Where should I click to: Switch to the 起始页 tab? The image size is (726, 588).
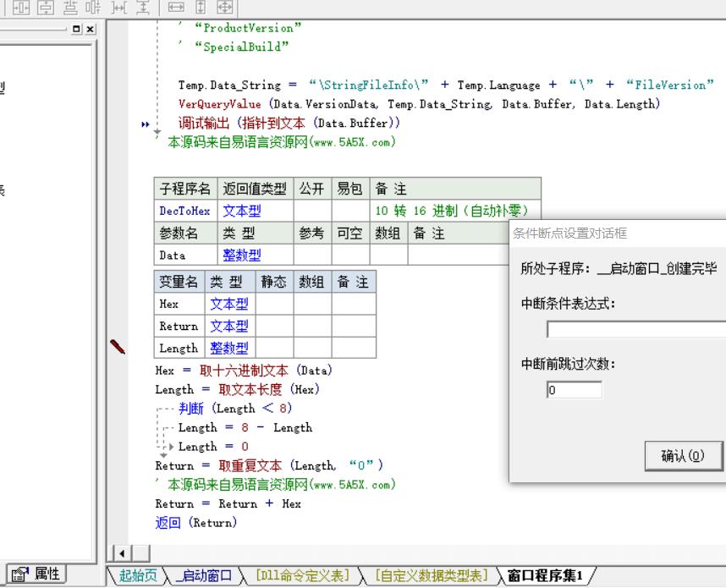click(x=138, y=575)
